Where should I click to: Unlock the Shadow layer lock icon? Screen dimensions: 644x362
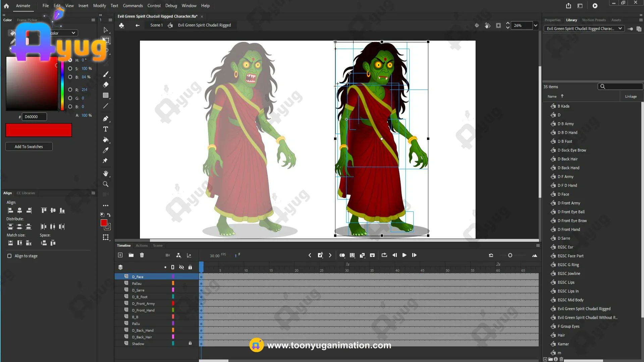pos(190,344)
